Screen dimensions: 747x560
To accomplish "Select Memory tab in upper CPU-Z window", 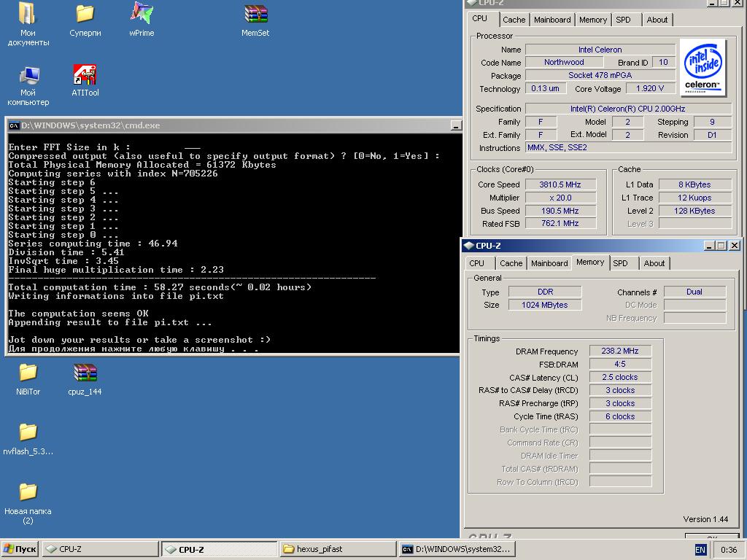I will click(592, 20).
